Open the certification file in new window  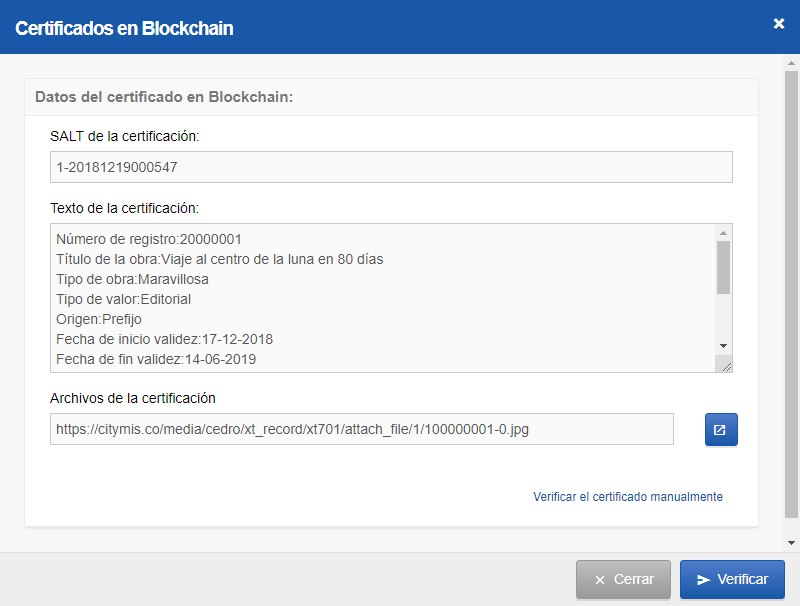[721, 430]
